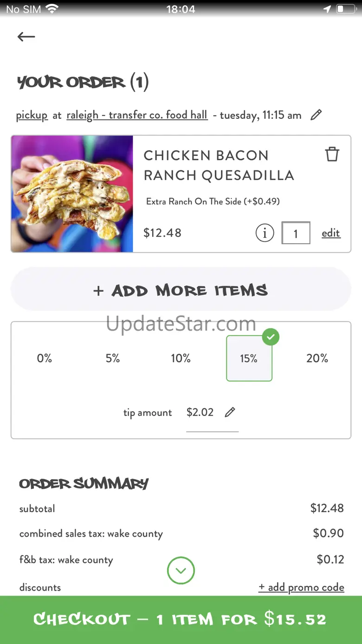Screen dimensions: 362x644
Task: Change location Raleigh - Transfer Co. Food Hall
Action: click(x=137, y=115)
